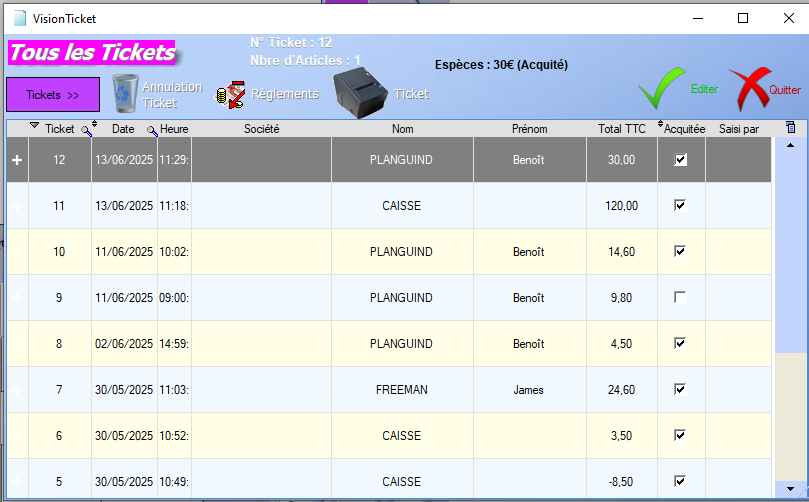
Task: Click the Quitter text label
Action: [x=785, y=90]
